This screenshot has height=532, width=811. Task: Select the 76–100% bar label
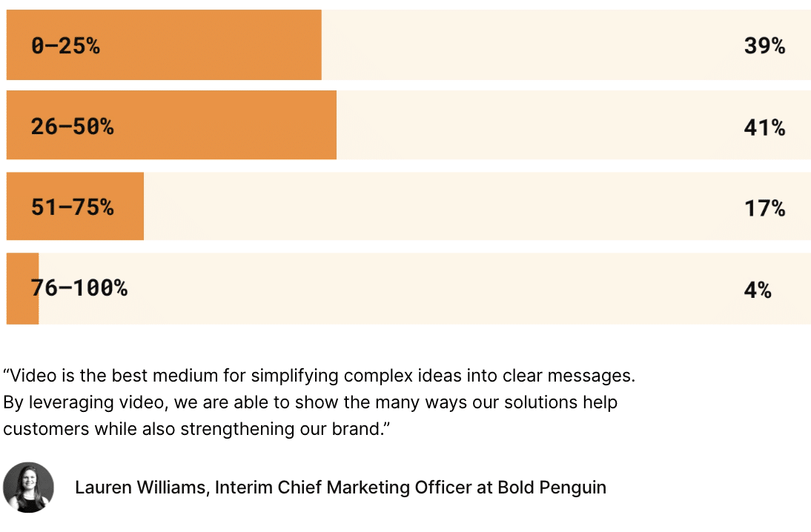pos(79,288)
